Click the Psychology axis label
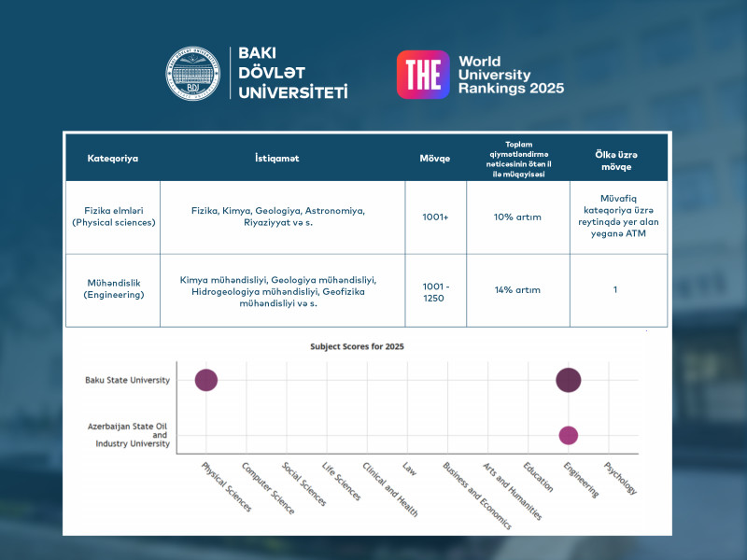 621,478
